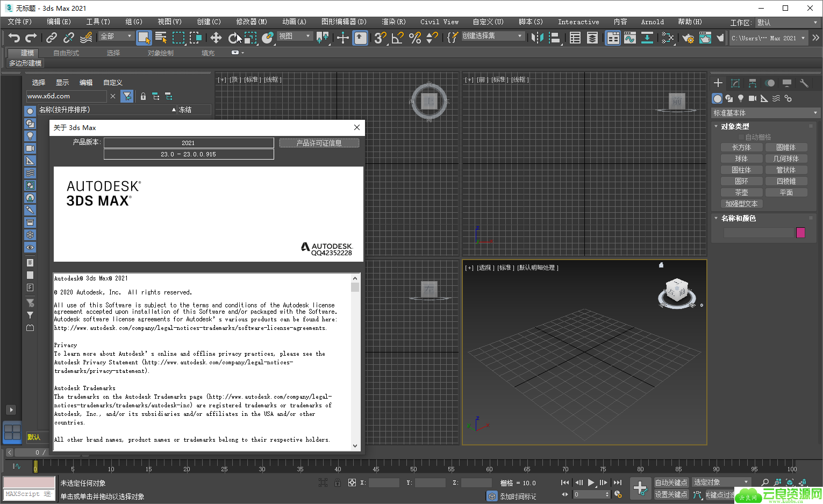Click the Mirror tool icon
This screenshot has width=823, height=504.
(x=537, y=38)
